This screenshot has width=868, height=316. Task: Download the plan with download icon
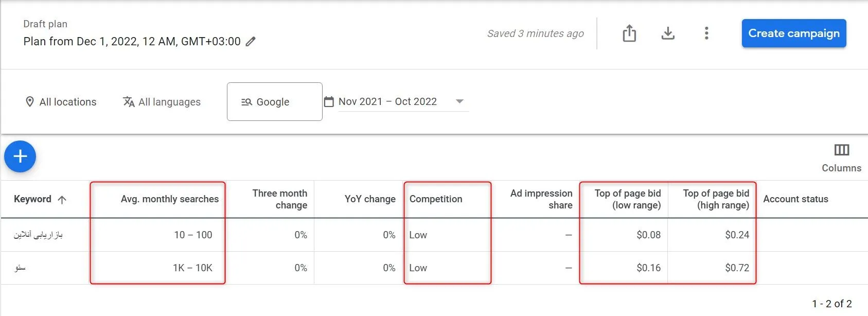point(668,33)
